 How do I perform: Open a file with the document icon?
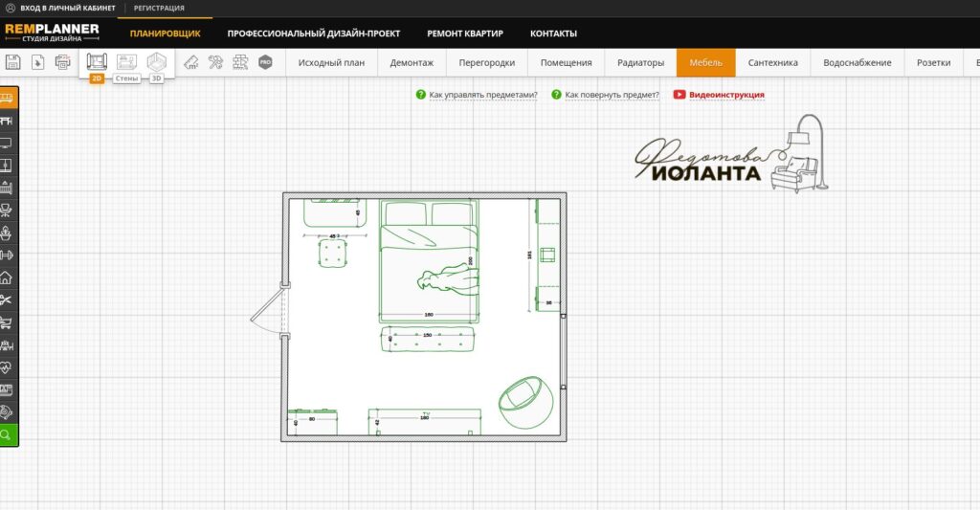[37, 62]
